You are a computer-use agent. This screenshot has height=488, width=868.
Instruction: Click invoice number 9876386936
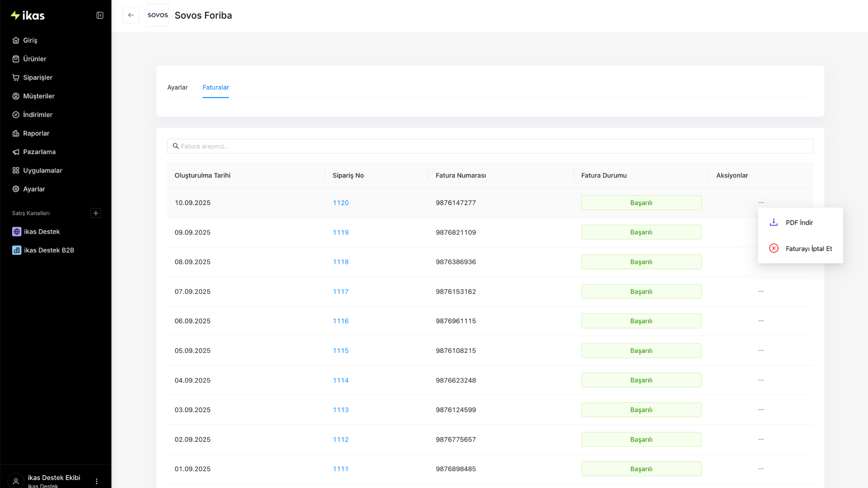point(456,262)
